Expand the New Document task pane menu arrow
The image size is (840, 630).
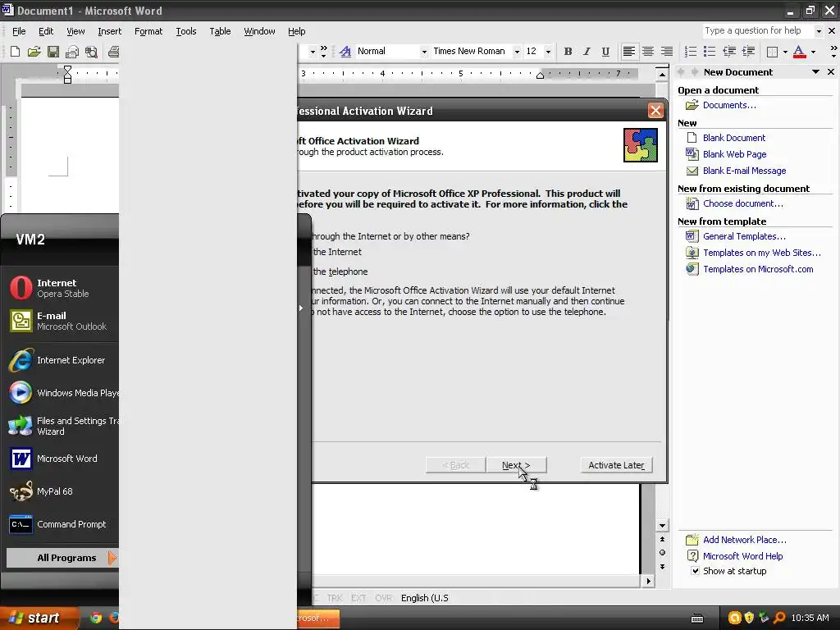815,72
